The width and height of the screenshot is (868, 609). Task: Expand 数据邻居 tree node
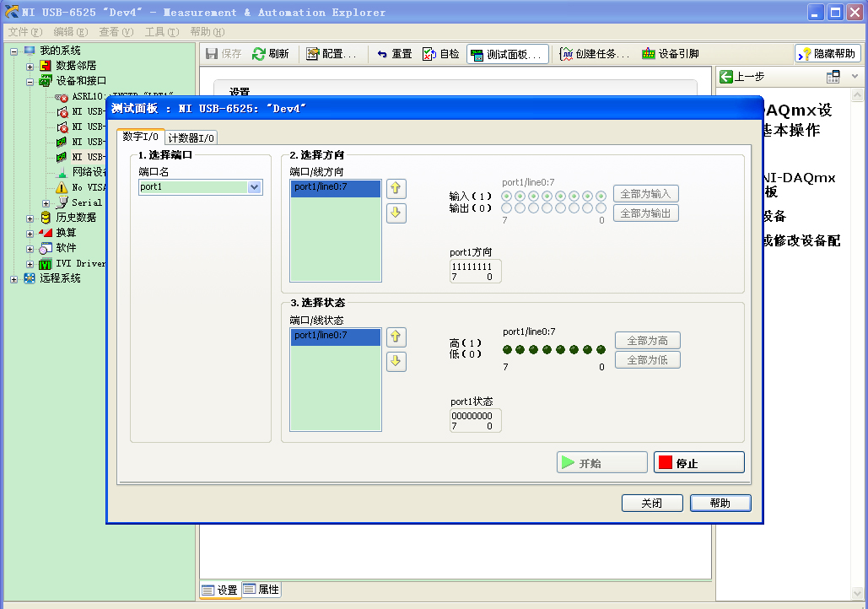(30, 67)
